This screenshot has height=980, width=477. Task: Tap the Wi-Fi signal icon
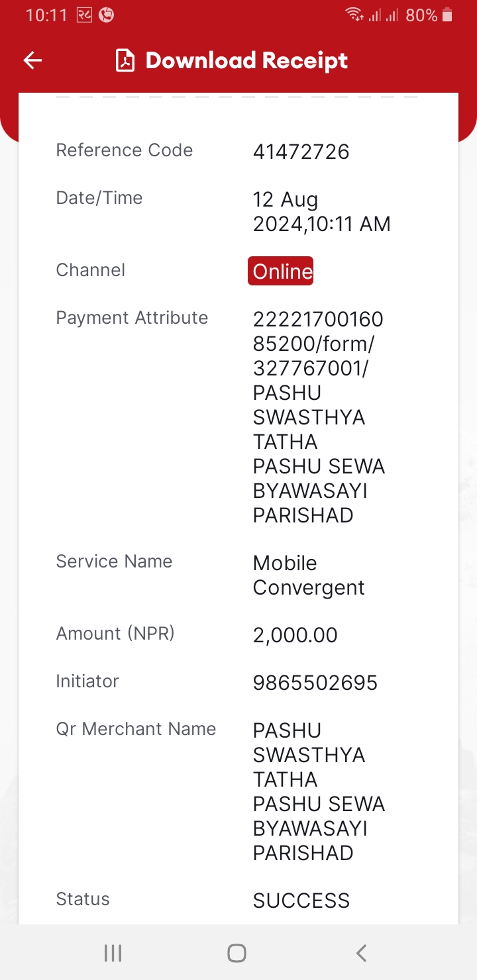pyautogui.click(x=354, y=15)
